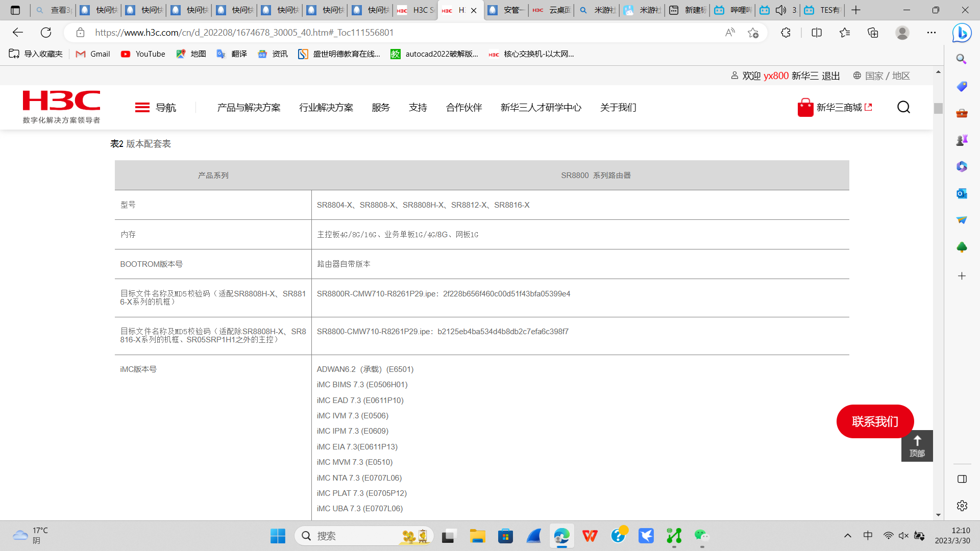Click the read aloud icon in address bar
Screen dimensions: 980x551
coord(730,33)
